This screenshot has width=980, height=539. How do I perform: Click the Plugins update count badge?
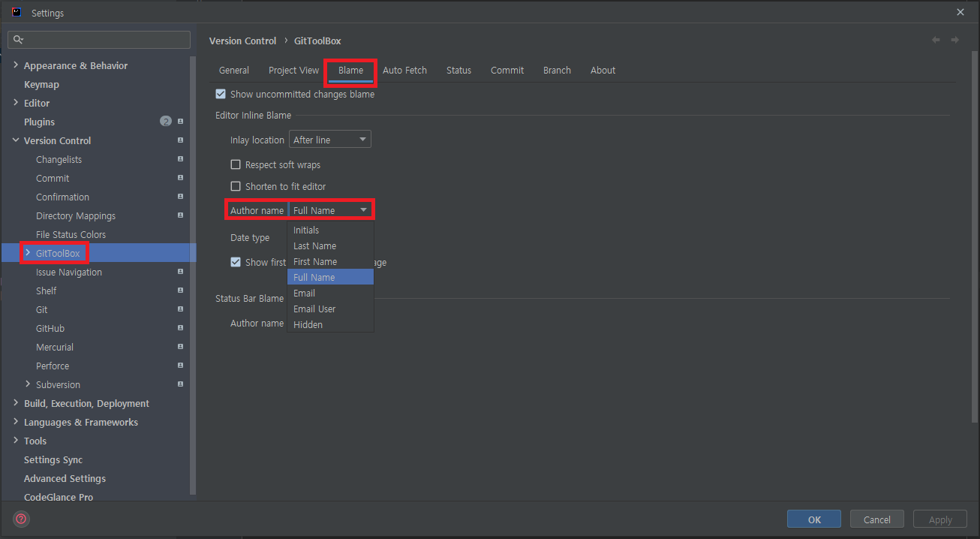166,122
